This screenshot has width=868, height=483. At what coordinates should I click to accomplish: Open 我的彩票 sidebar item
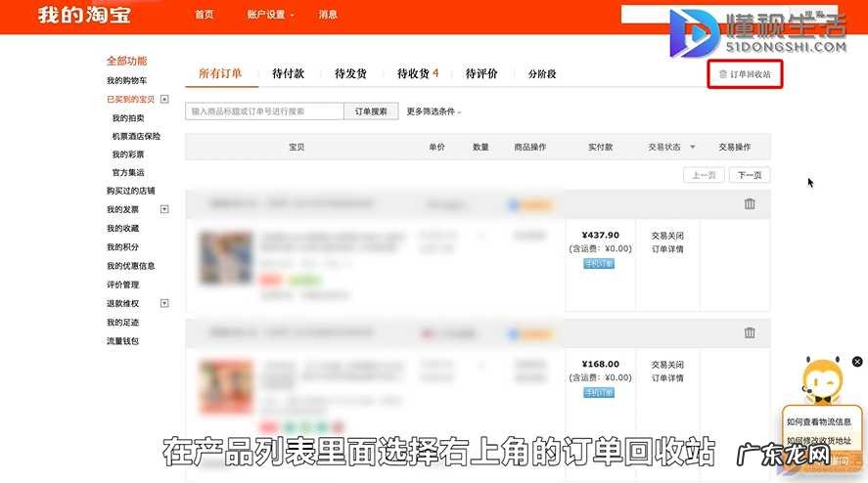click(x=128, y=154)
